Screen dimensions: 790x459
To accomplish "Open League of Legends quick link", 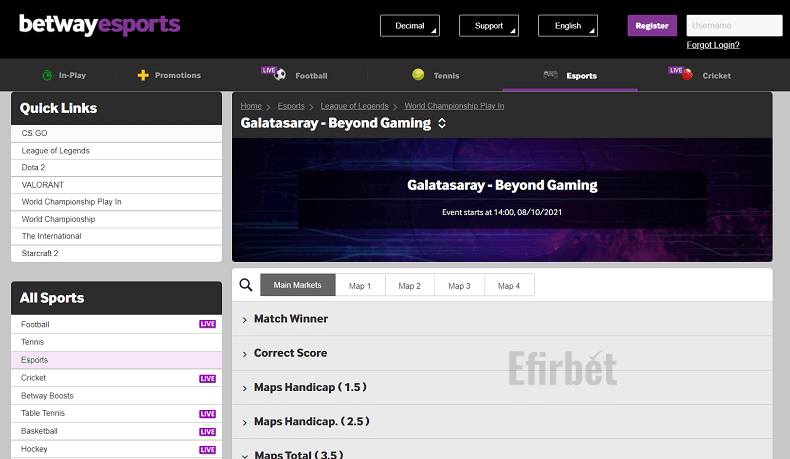I will (x=116, y=151).
